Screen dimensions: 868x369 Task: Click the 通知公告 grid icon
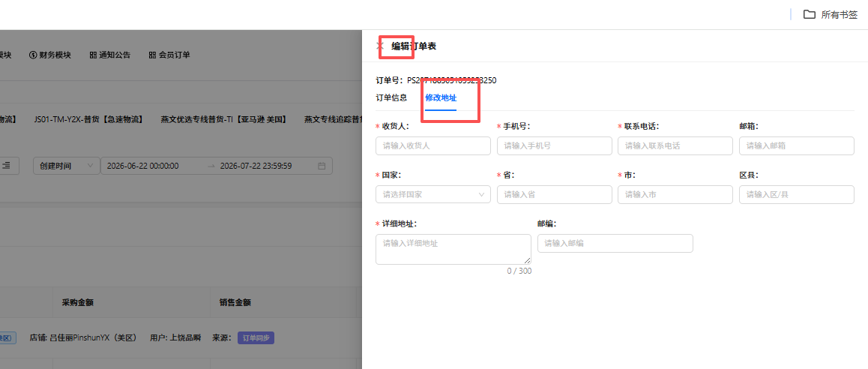tap(93, 55)
